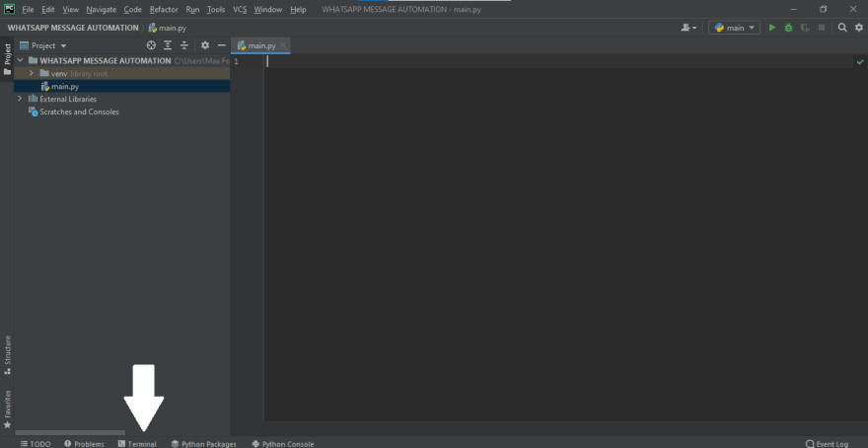Open Project panel options gear icon
The width and height of the screenshot is (868, 448).
click(x=205, y=45)
